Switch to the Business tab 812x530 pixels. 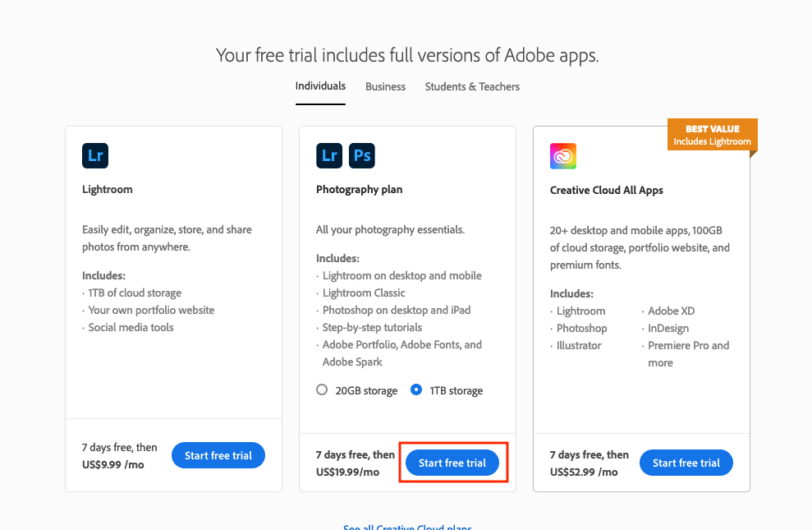click(385, 86)
